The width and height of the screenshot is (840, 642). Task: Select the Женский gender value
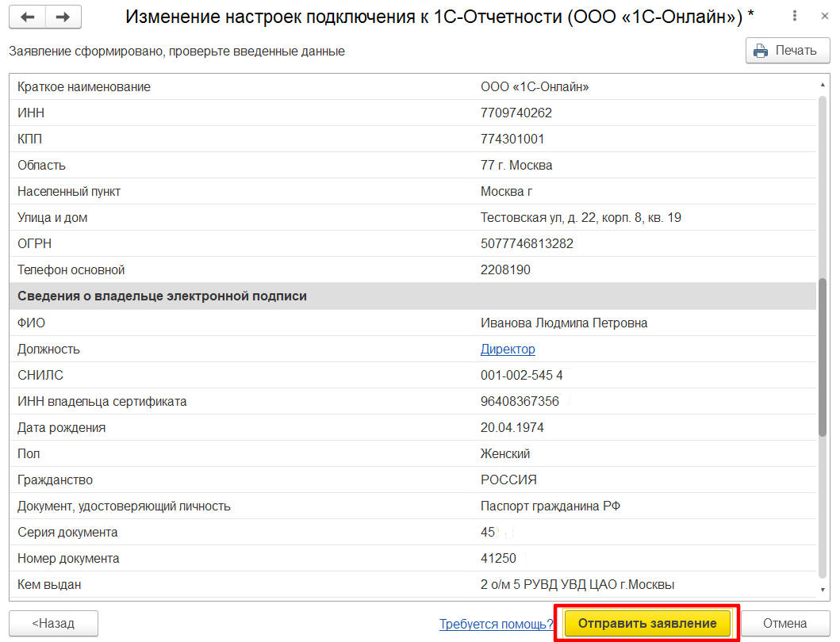(505, 454)
